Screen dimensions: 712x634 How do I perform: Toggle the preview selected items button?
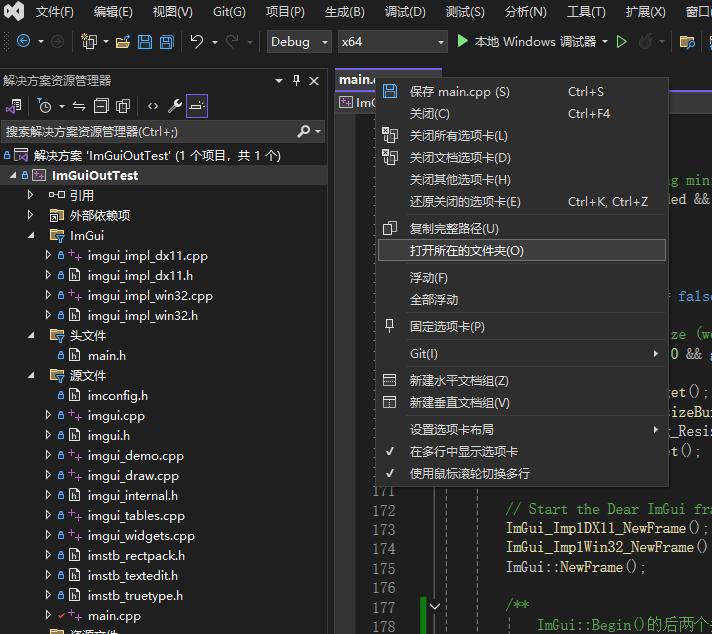pos(197,106)
